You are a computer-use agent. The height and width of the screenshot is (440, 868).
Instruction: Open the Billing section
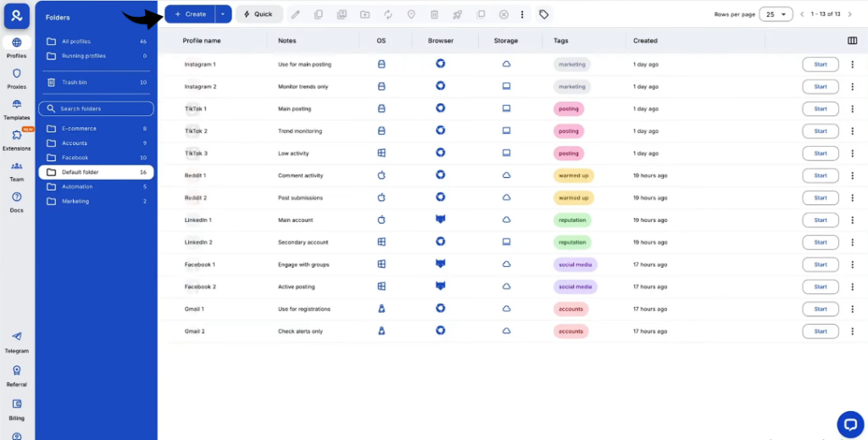tap(17, 410)
